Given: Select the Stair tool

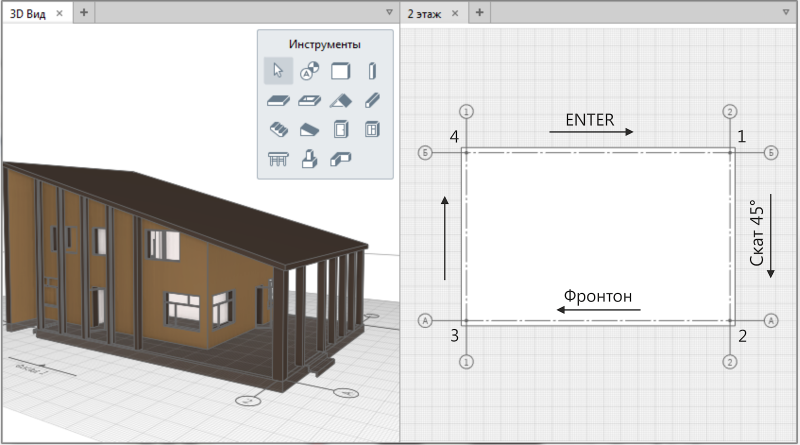Looking at the screenshot, I should pos(279,130).
